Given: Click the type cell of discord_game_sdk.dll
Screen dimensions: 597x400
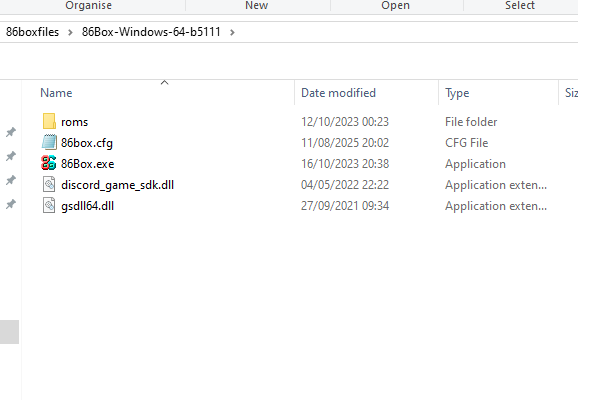Looking at the screenshot, I should (x=496, y=185).
